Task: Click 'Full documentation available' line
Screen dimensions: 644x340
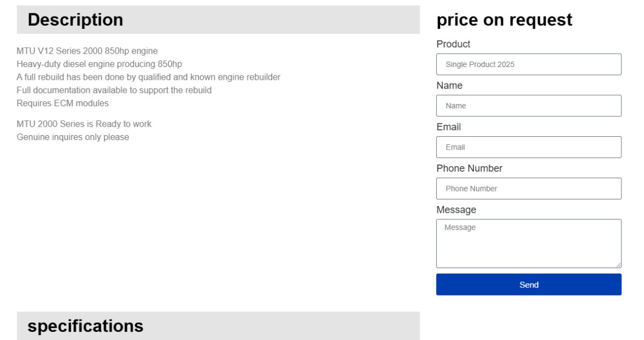Action: click(114, 90)
